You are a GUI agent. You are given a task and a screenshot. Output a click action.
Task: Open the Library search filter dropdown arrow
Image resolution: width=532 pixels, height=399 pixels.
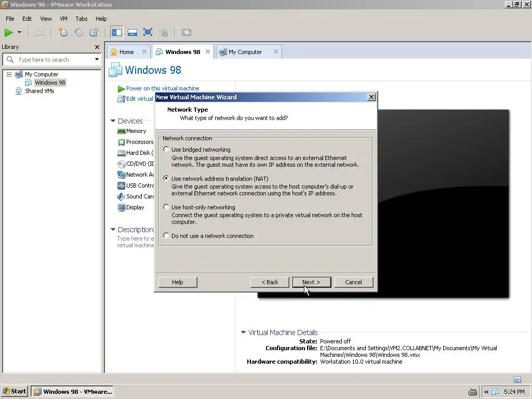pyautogui.click(x=97, y=59)
